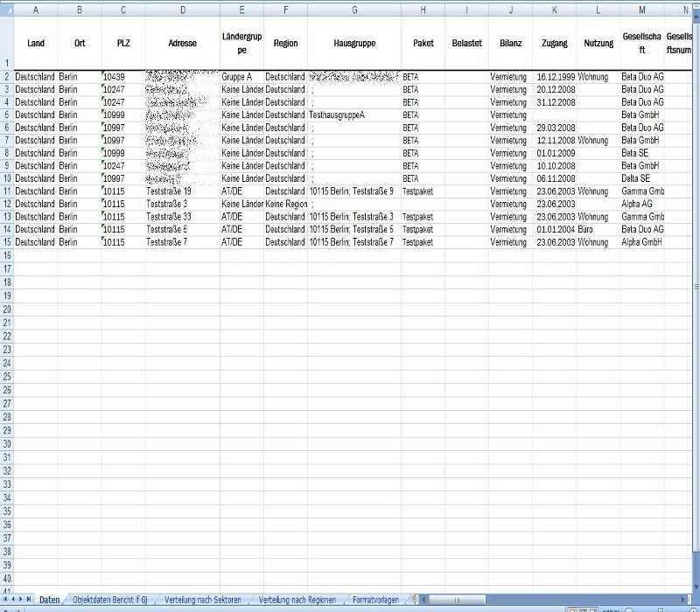
Task: Open the Formatvorlagen sheet tab
Action: point(375,600)
